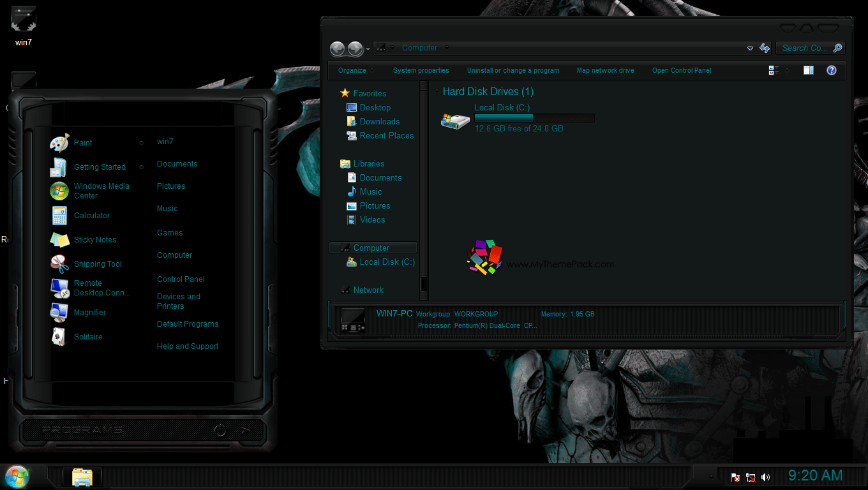The height and width of the screenshot is (490, 868).
Task: Click the 9:20 AM clock
Action: point(816,476)
